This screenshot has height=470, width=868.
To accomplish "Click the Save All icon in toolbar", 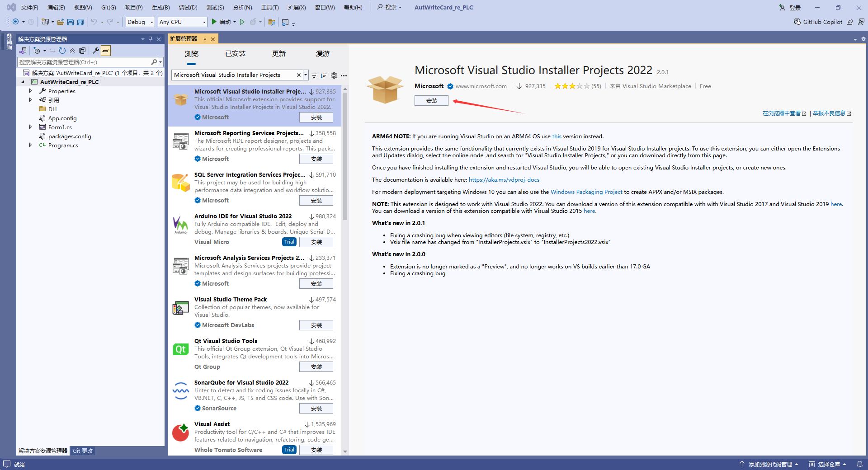I will pyautogui.click(x=80, y=22).
